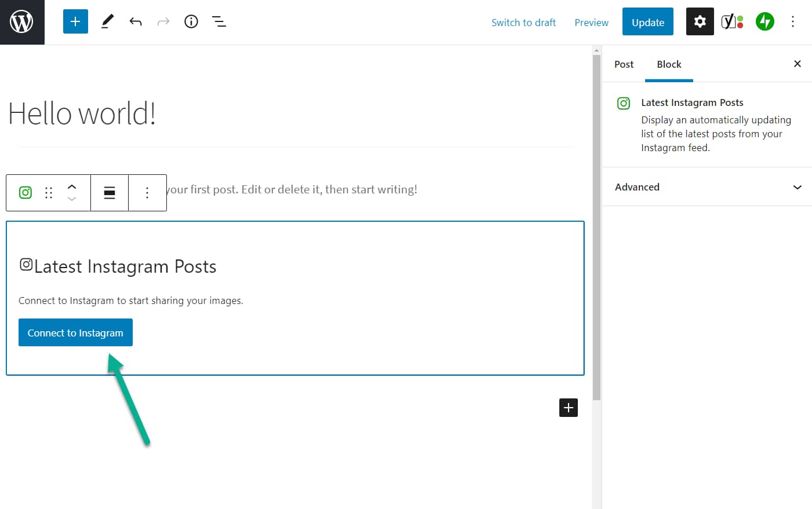The image size is (812, 509).
Task: Open the WordPress logo menu
Action: [22, 22]
